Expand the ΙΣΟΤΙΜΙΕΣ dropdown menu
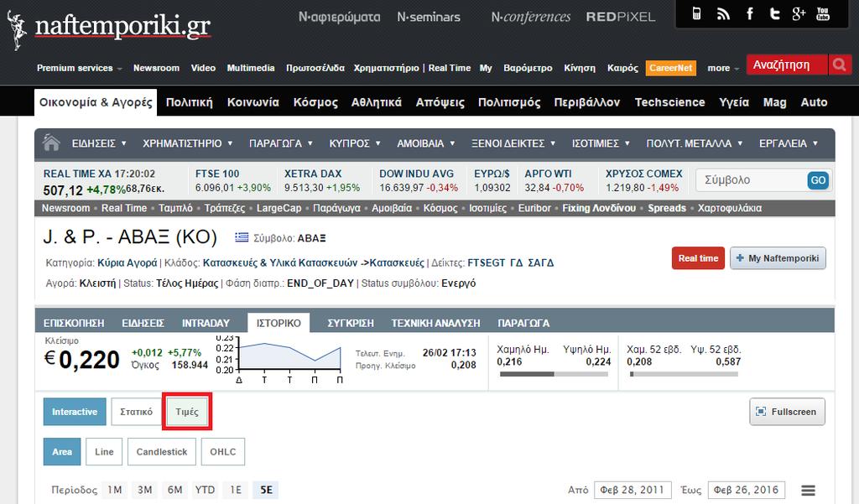Viewport: 859px width, 504px height. click(x=601, y=143)
